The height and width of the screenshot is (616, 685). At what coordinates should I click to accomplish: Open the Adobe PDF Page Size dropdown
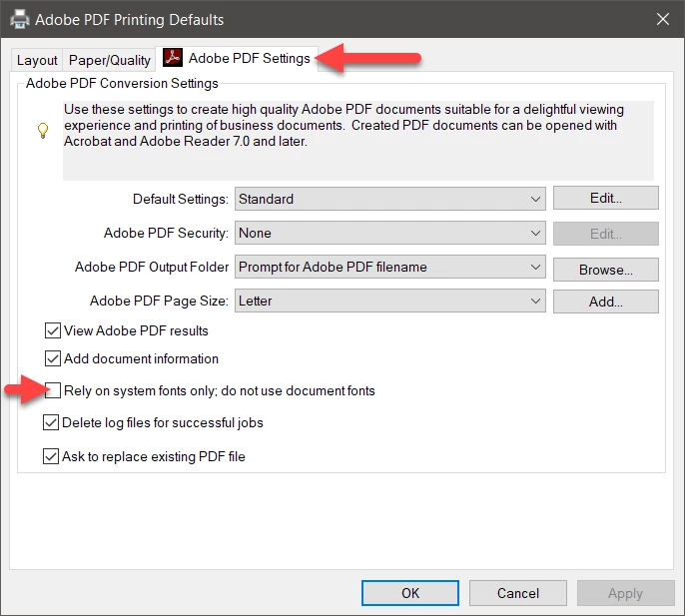pyautogui.click(x=390, y=301)
